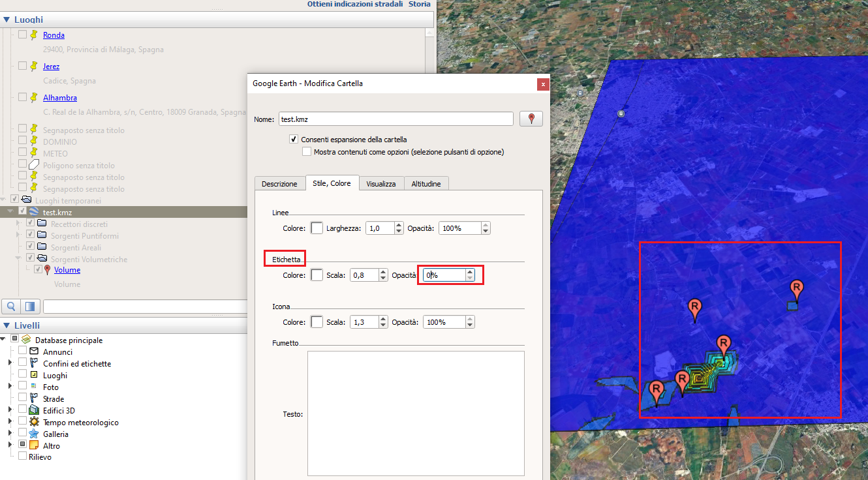Viewport: 868px width, 480px height.
Task: Open the Linee color swatch
Action: (317, 228)
